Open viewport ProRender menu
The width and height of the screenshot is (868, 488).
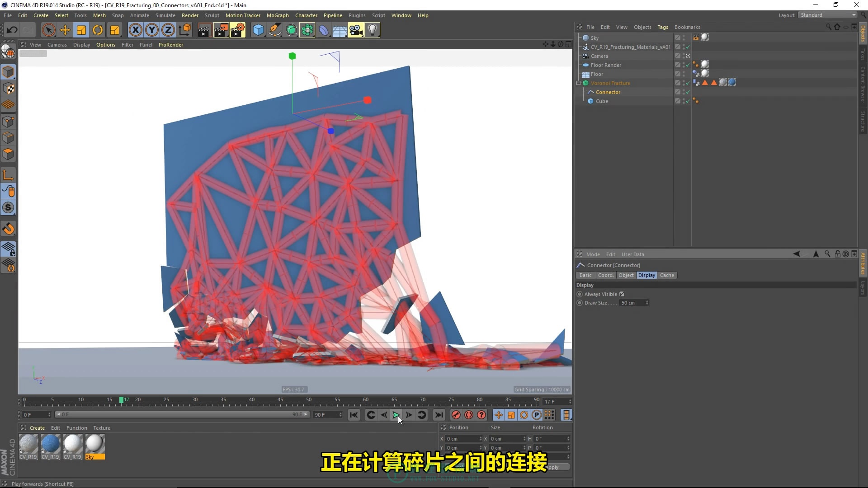point(171,45)
